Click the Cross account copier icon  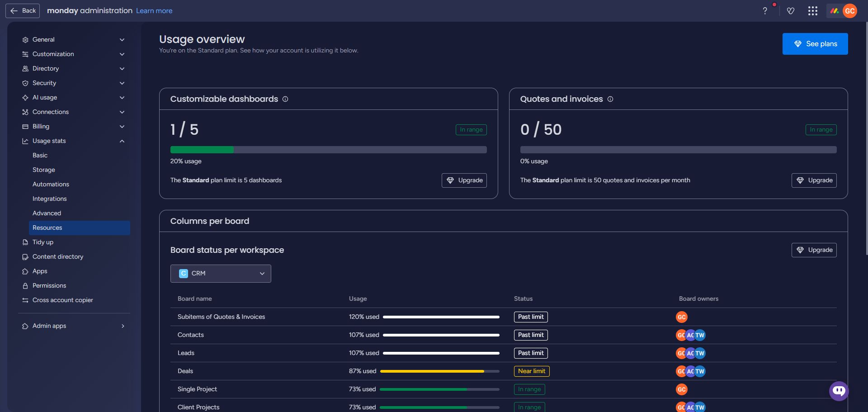25,300
